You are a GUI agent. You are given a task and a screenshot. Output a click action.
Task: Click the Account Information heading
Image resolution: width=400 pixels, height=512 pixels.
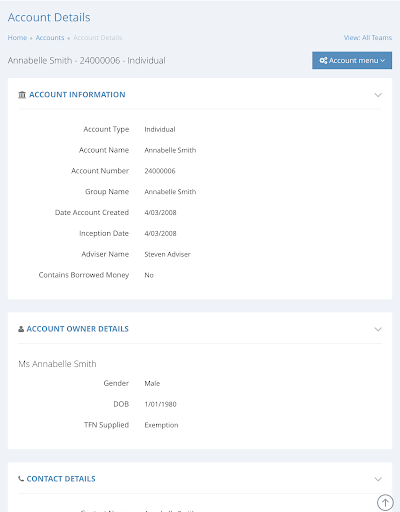77,95
